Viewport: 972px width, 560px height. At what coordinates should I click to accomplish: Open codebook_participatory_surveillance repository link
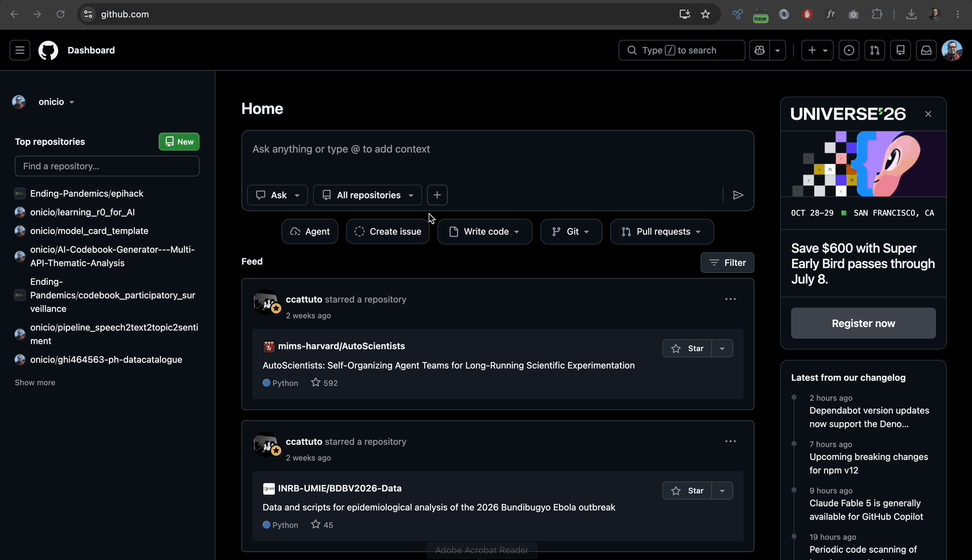point(113,295)
